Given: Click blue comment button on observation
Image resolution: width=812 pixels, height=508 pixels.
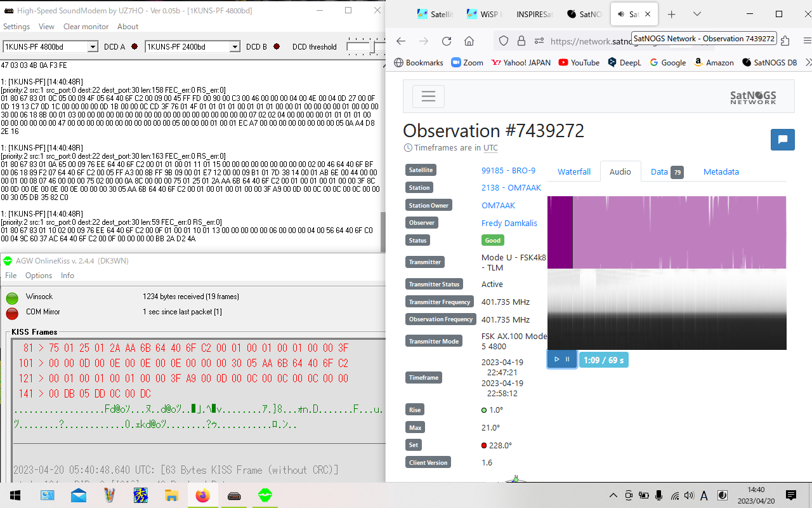Looking at the screenshot, I should pyautogui.click(x=783, y=140).
